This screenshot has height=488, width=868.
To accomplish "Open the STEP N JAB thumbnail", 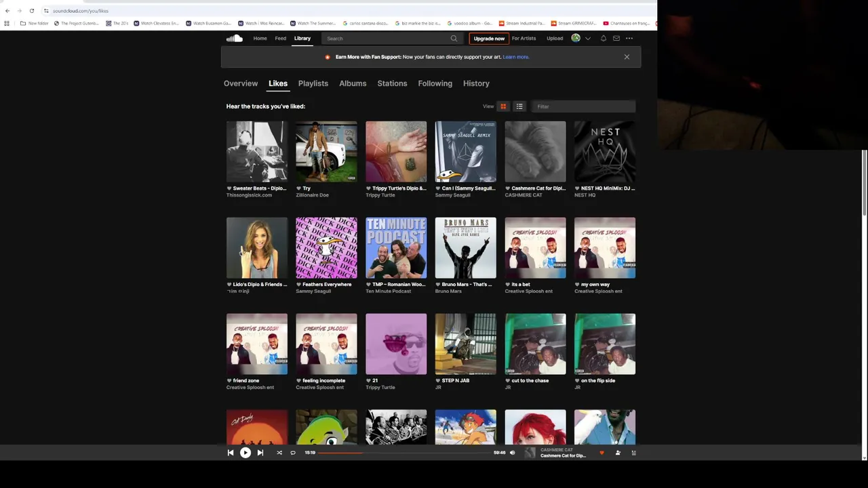I will tap(466, 344).
